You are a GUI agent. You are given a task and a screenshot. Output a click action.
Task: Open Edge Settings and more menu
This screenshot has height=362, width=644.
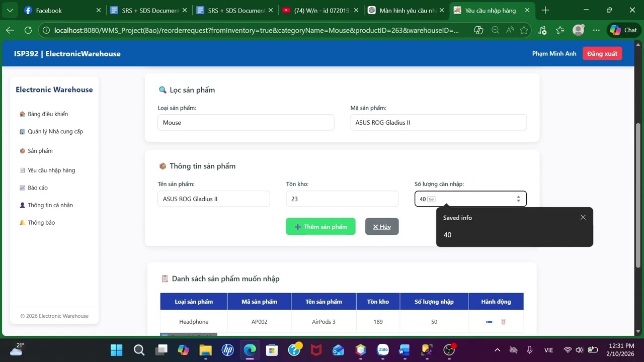point(597,30)
